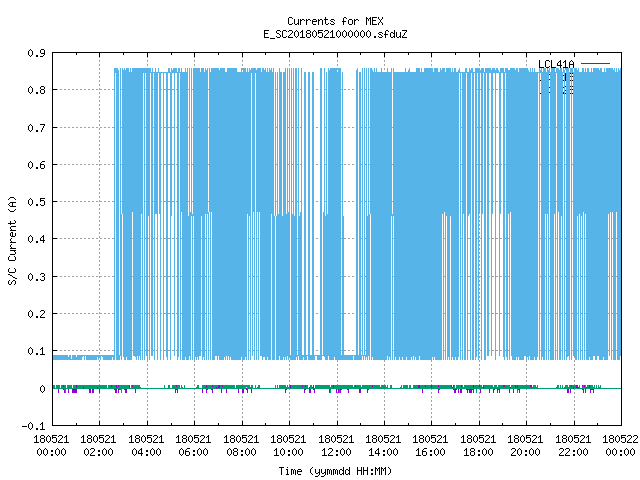Screen dimensions: 640x480
Task: Click the LCL41A legend label
Action: (x=556, y=64)
